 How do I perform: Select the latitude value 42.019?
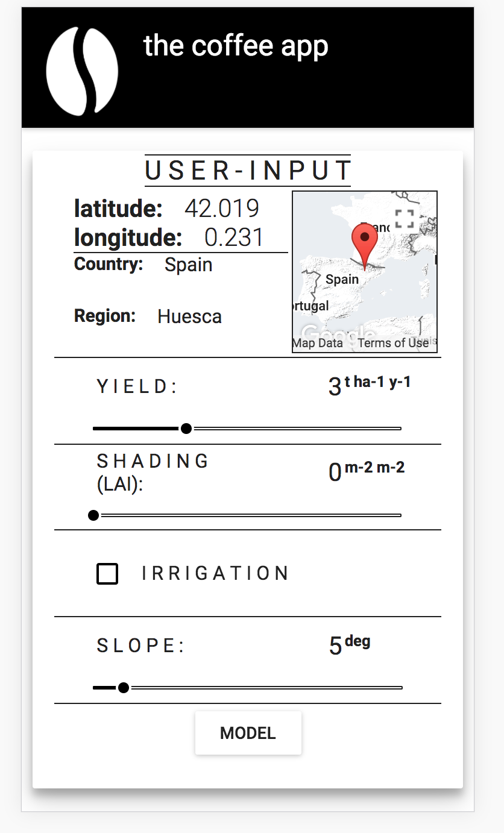click(222, 209)
